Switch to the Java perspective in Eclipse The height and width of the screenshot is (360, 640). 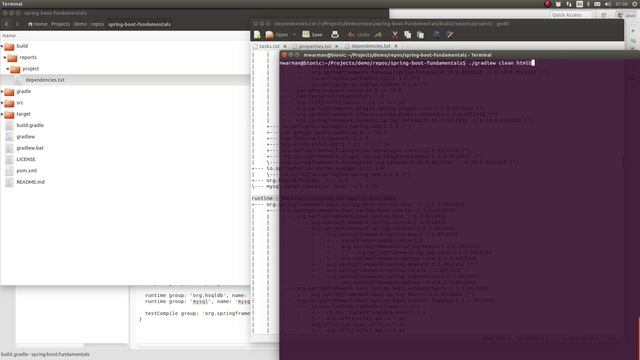(627, 15)
